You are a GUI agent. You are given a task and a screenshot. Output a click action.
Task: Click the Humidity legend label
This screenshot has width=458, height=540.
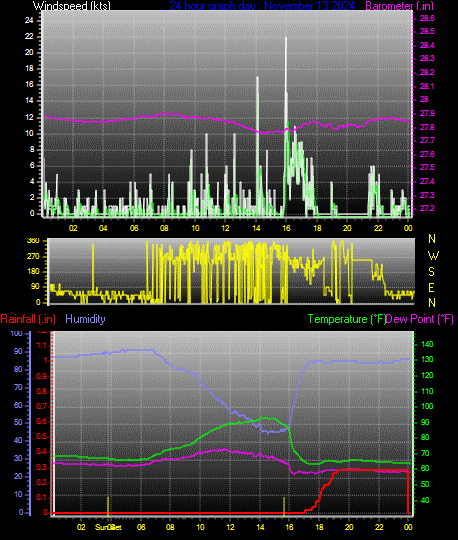point(85,319)
